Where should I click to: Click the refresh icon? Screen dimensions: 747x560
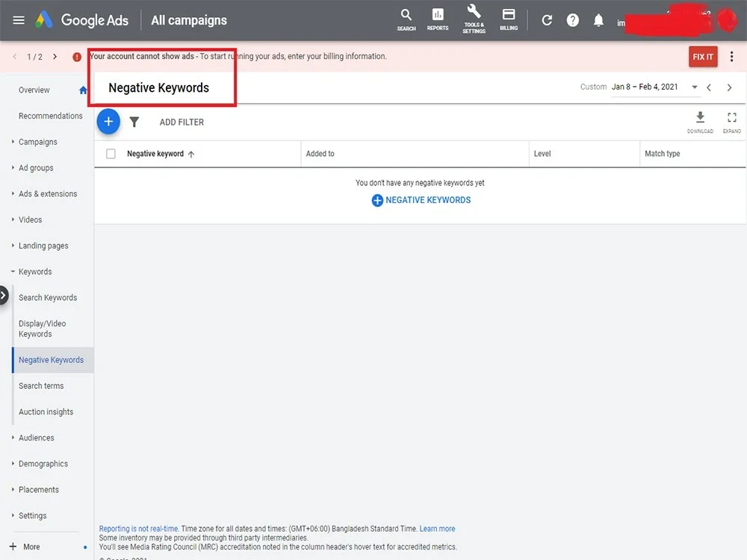coord(547,20)
